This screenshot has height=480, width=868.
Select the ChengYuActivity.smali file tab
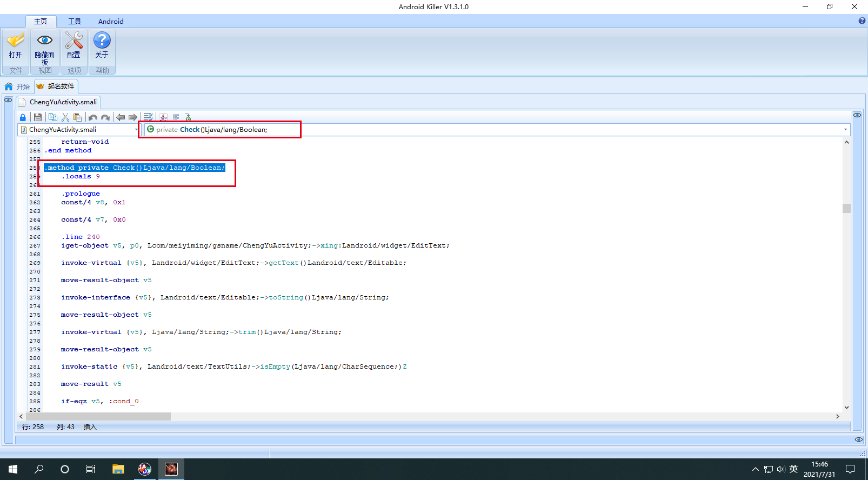pyautogui.click(x=58, y=102)
